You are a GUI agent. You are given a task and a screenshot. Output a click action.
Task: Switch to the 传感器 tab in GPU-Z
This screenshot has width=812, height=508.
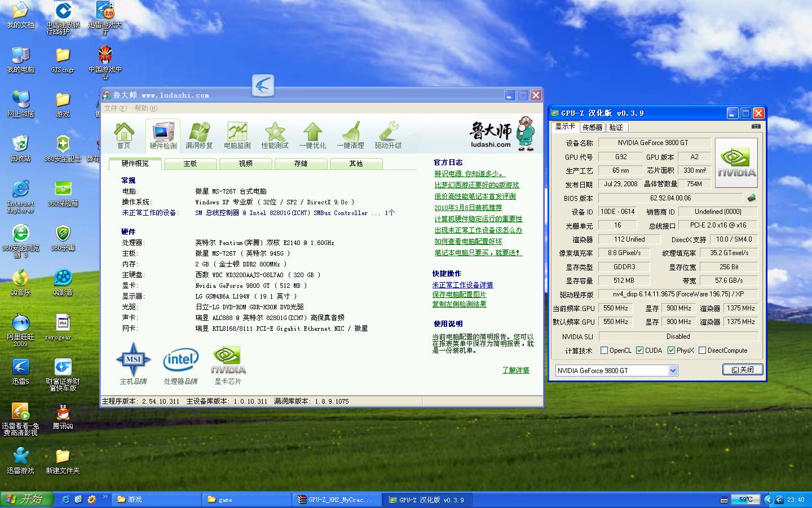[592, 128]
